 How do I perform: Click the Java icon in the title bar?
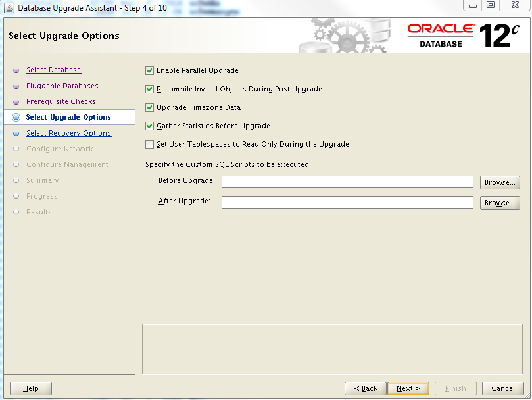(x=9, y=8)
